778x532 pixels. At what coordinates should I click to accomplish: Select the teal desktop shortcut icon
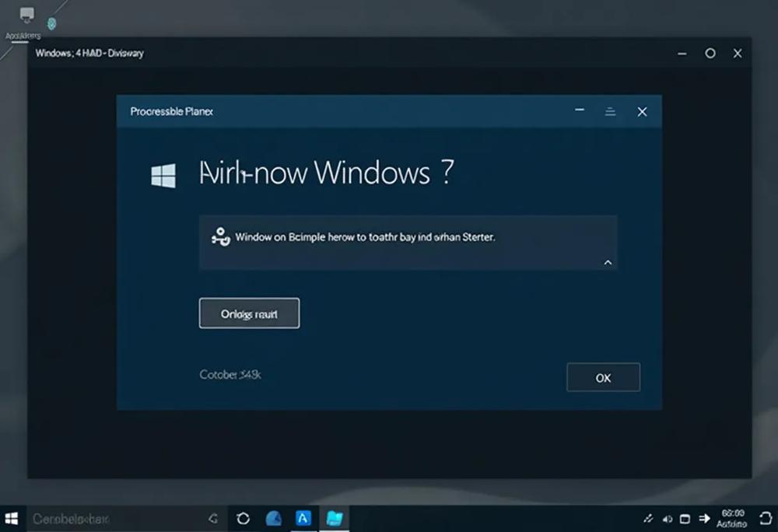pyautogui.click(x=51, y=23)
